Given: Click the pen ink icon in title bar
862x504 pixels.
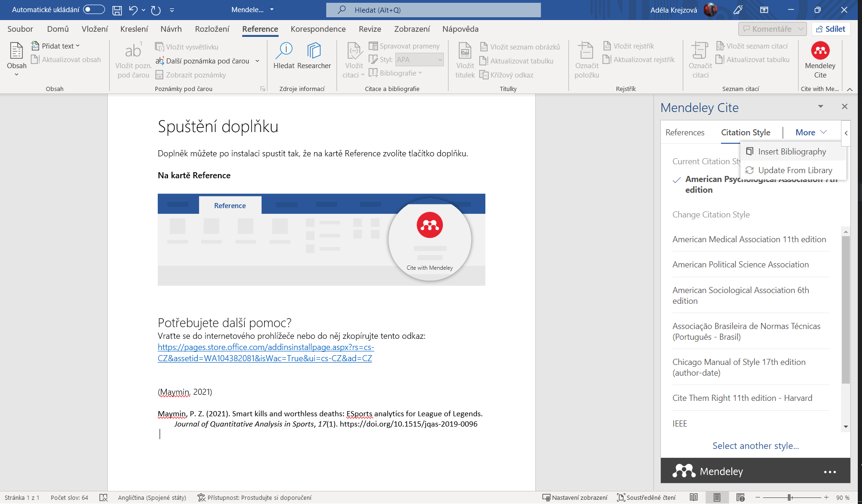Looking at the screenshot, I should coord(738,10).
